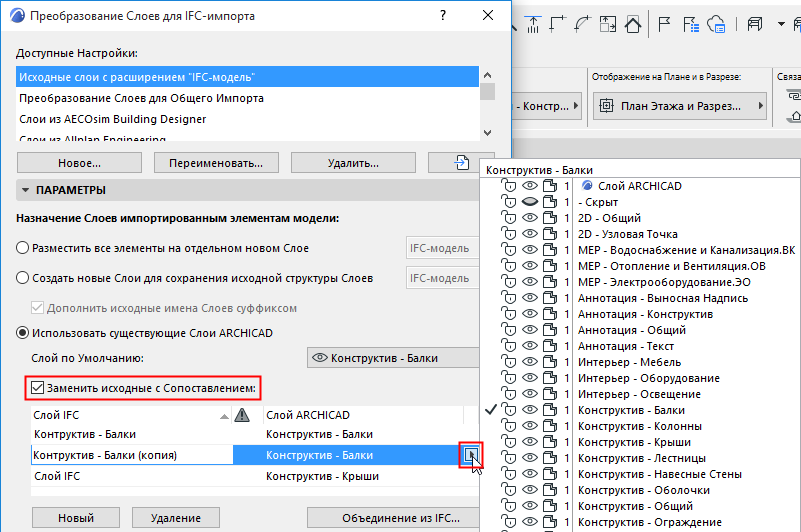
Task: Open 'План Этажа и Разрез...' dropdown
Action: [679, 106]
